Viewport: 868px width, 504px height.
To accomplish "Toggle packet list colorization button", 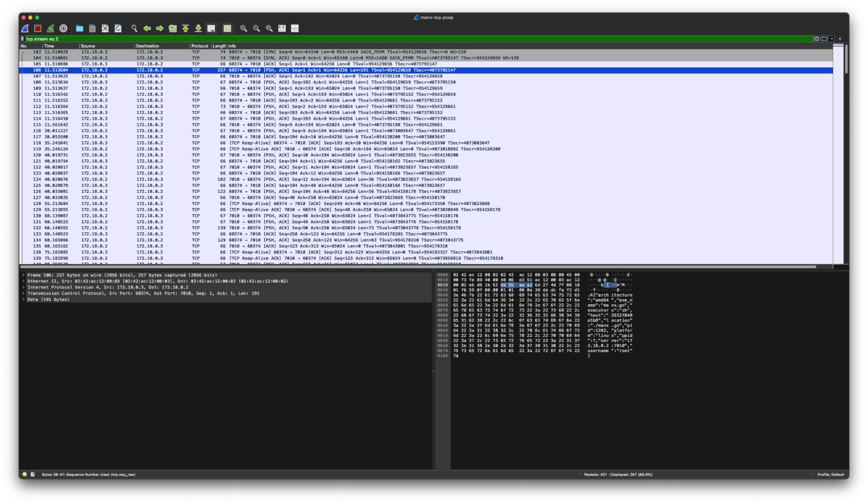I will [x=227, y=28].
